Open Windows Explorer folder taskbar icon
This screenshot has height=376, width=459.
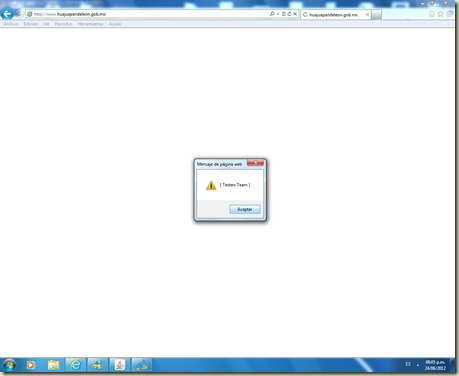click(x=53, y=365)
